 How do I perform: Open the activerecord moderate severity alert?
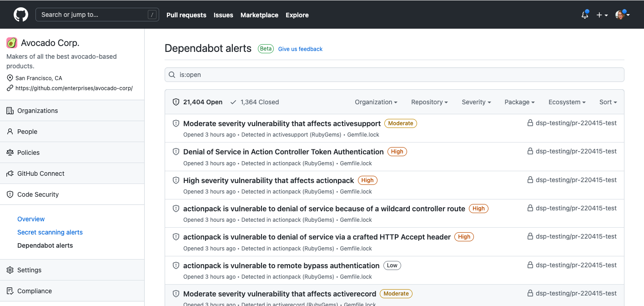click(x=280, y=294)
